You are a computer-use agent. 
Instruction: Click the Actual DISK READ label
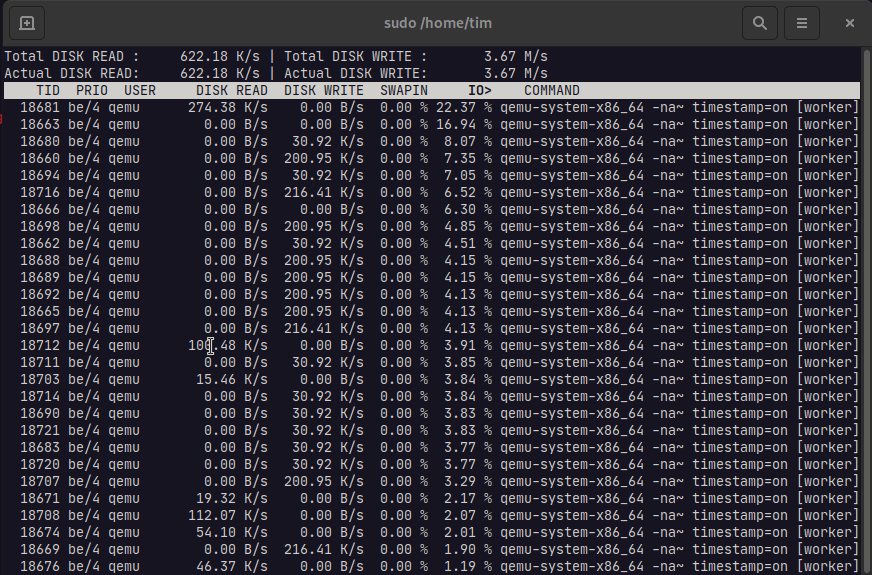point(72,73)
